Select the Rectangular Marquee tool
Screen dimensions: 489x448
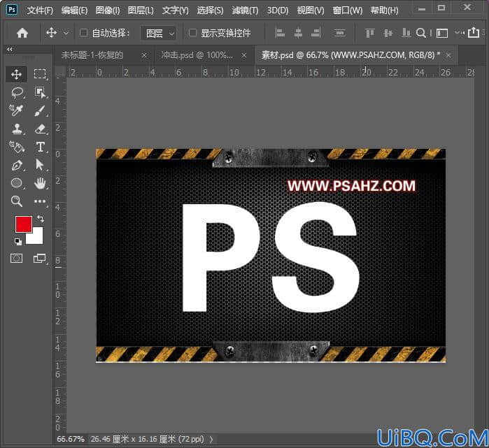coord(40,74)
